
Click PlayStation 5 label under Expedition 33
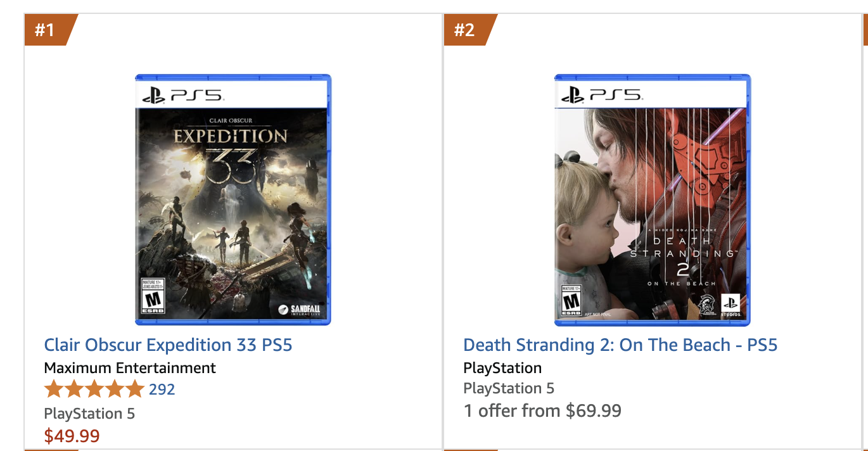(x=89, y=414)
